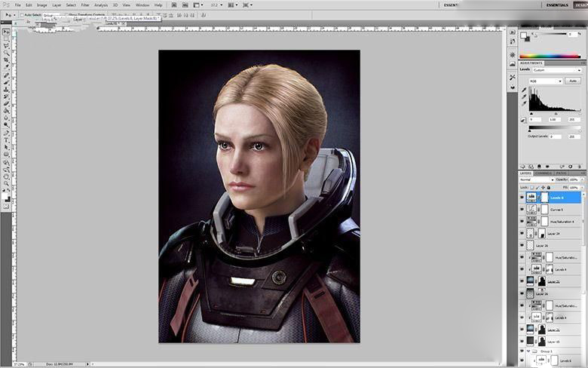This screenshot has height=368, width=588.
Task: Delete the adjustment with trash icon
Action: (x=580, y=167)
